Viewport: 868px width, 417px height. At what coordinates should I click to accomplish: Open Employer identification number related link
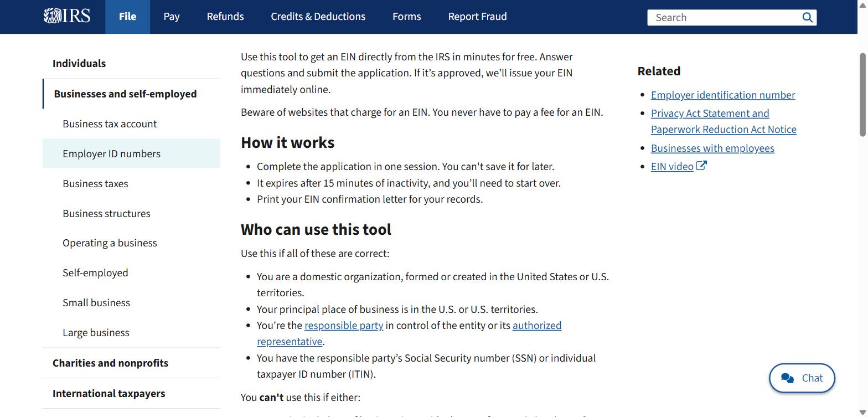click(x=723, y=95)
